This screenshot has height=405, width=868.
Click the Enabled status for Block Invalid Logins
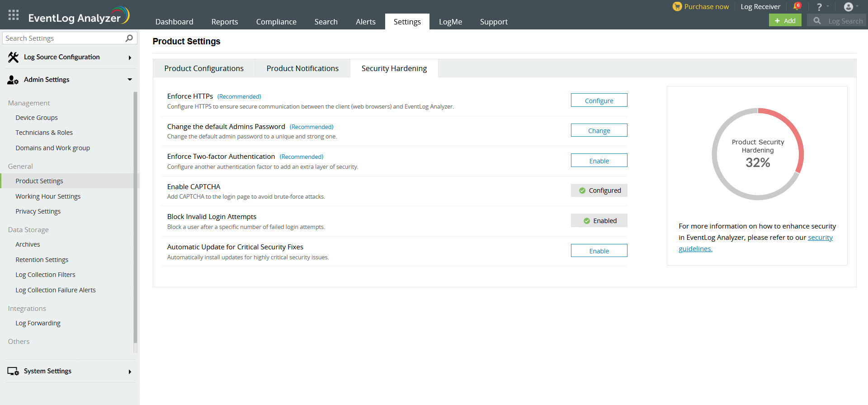pyautogui.click(x=599, y=221)
